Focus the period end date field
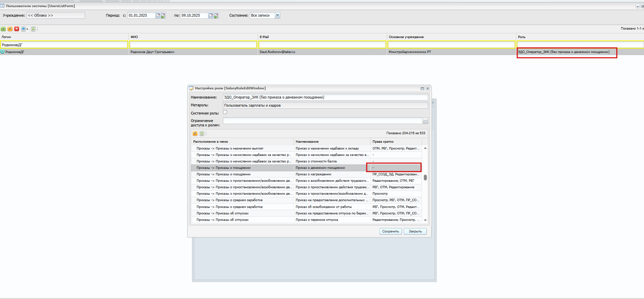Screen dimensions: 644x299 click(194, 15)
